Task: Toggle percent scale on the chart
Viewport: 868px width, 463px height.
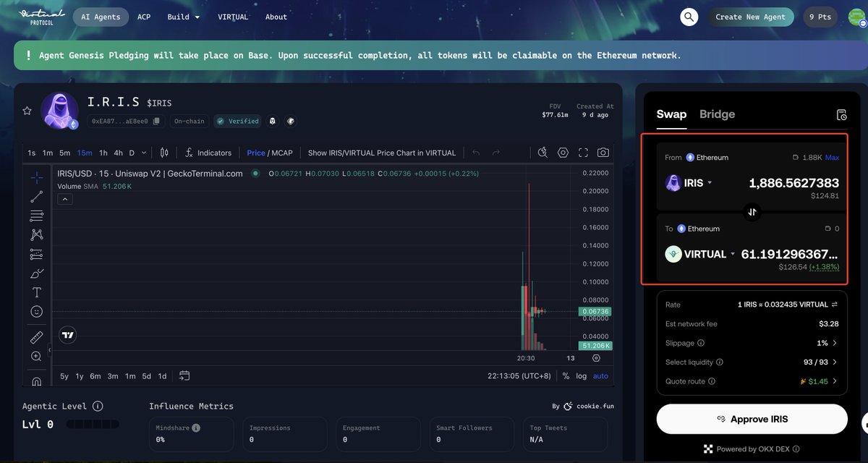Action: pyautogui.click(x=566, y=376)
